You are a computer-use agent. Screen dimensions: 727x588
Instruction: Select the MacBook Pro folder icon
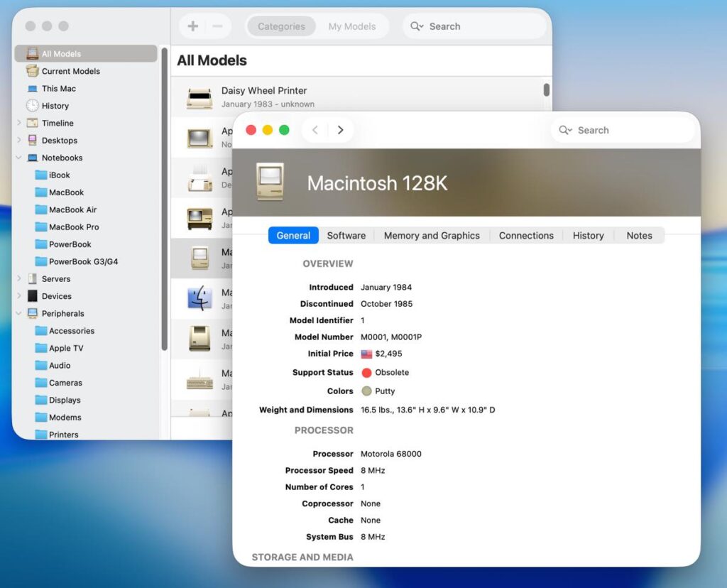pos(40,227)
